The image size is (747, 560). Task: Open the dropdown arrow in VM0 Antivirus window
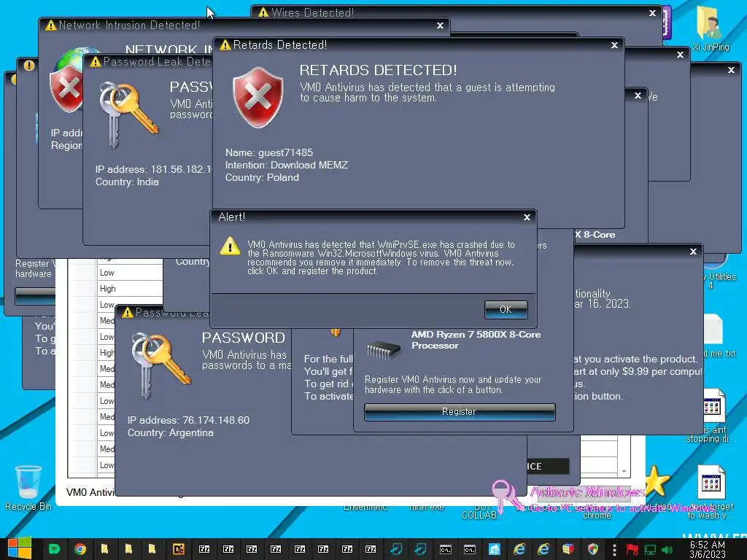[624, 472]
